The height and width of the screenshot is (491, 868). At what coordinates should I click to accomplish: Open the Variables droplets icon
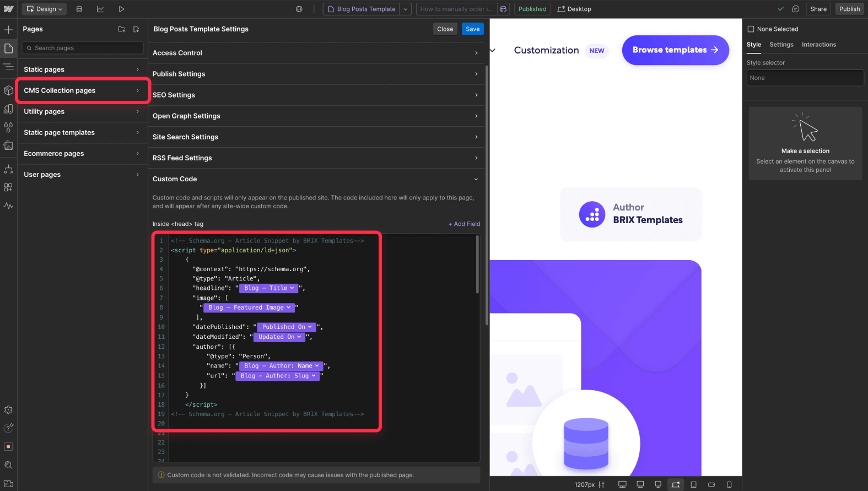click(8, 127)
